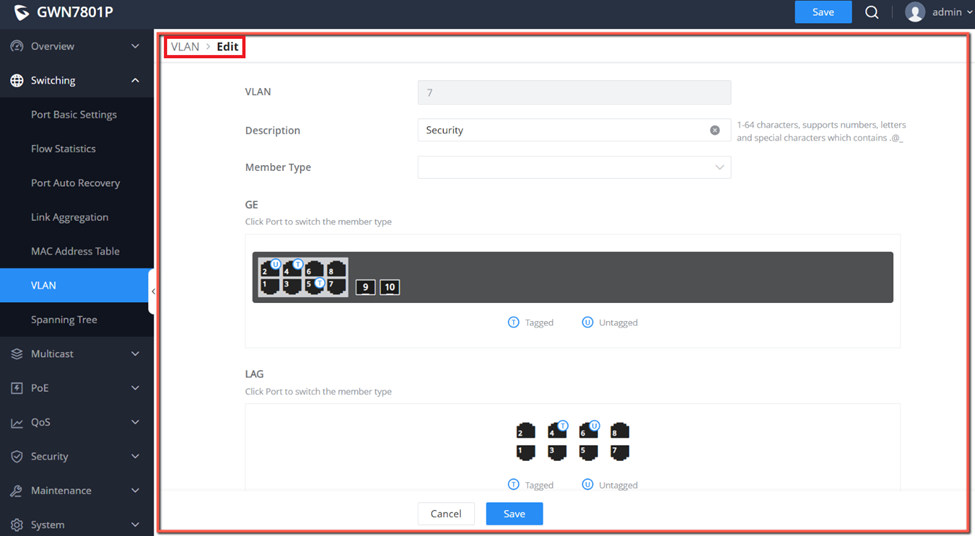Click the search magnifier icon in header
Viewport: 975px width, 536px height.
click(872, 12)
